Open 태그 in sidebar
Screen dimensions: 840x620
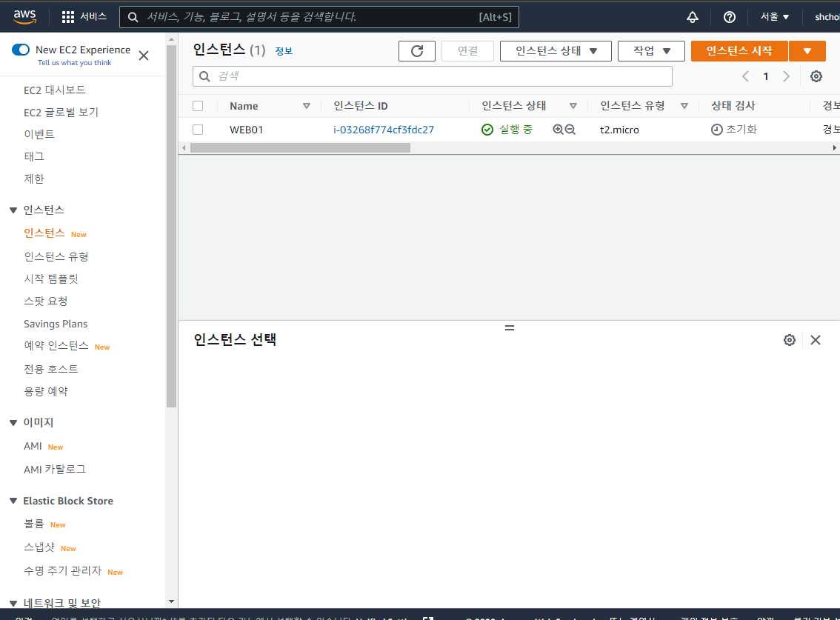click(34, 156)
